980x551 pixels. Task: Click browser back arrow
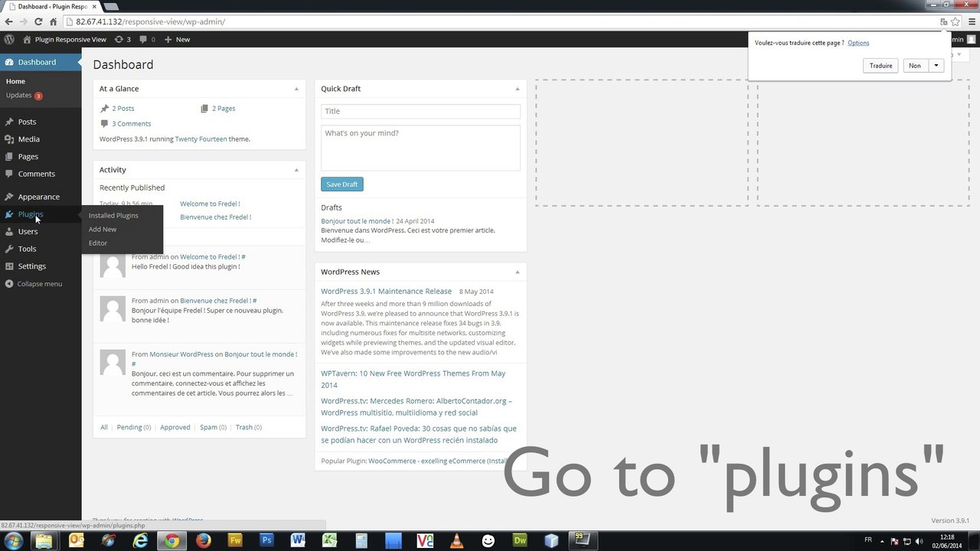coord(9,21)
